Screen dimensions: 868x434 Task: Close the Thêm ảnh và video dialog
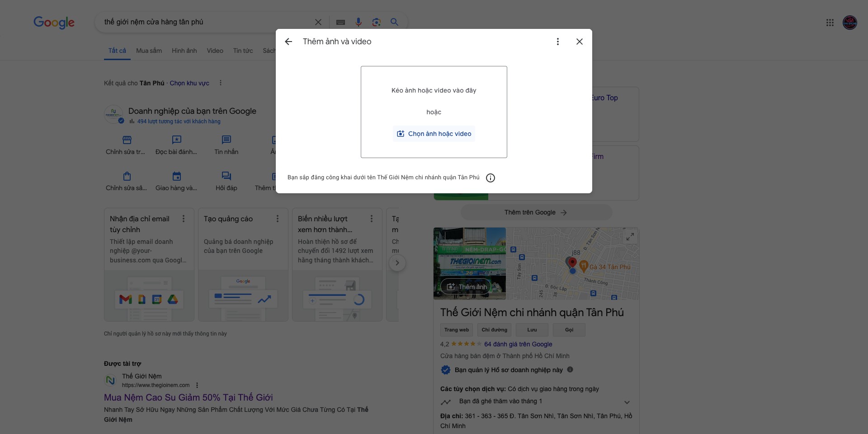[580, 42]
